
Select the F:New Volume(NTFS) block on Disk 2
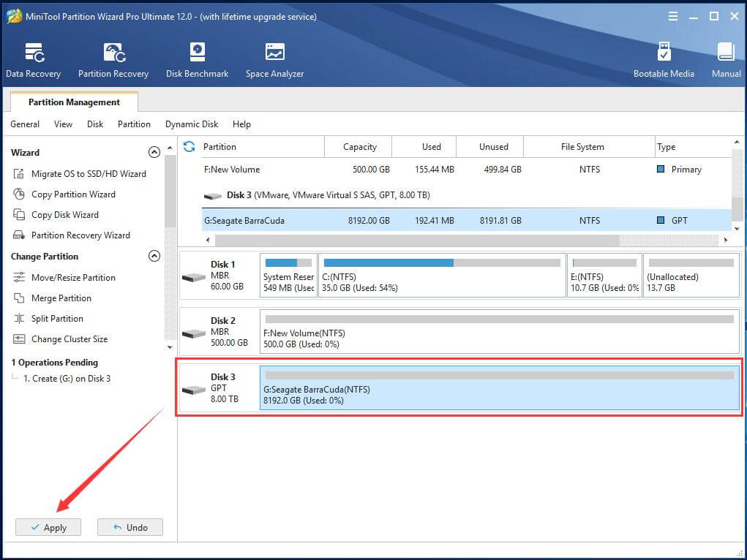click(500, 331)
